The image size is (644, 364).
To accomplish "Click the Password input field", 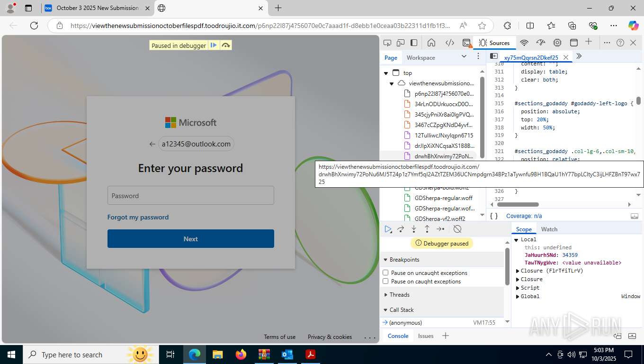I will (191, 195).
